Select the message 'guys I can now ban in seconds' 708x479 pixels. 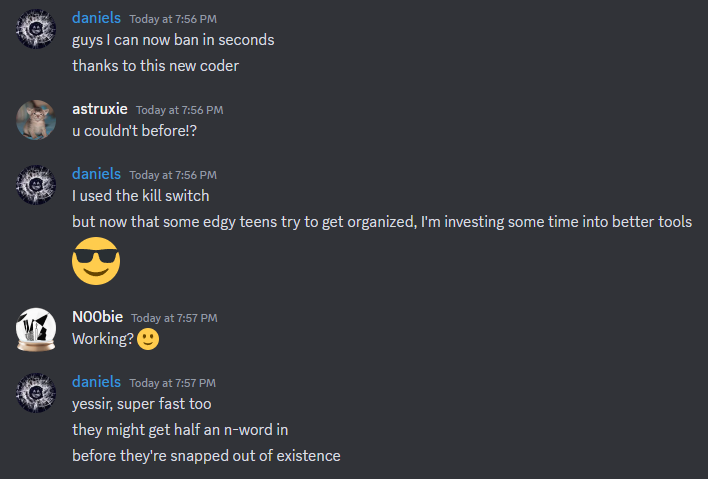click(x=173, y=40)
